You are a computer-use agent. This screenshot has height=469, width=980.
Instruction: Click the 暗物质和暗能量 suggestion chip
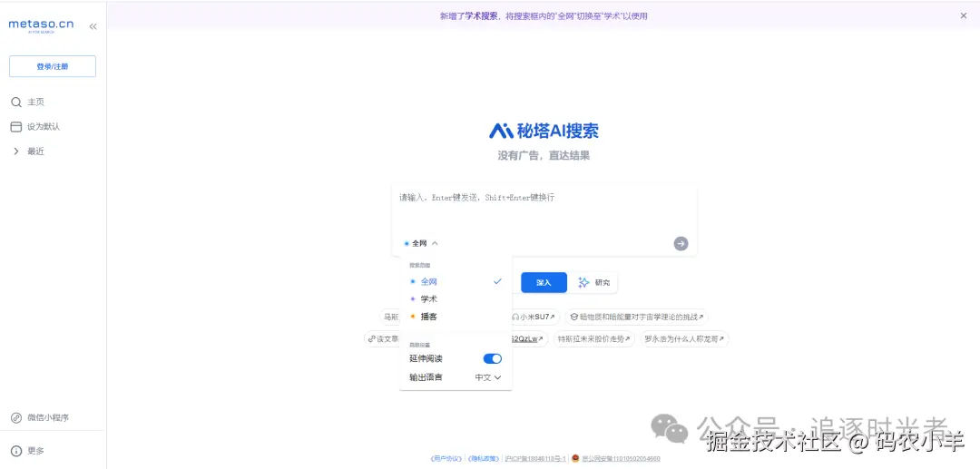click(x=636, y=317)
